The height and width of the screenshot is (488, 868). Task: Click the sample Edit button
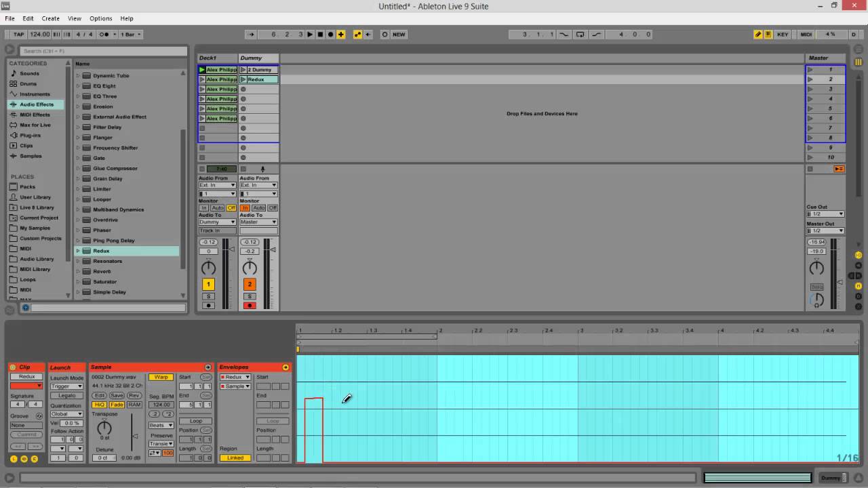[99, 395]
